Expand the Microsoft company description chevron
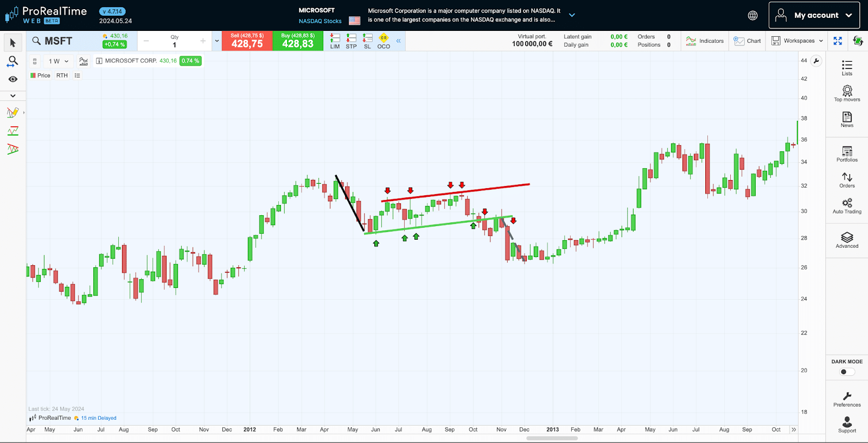Viewport: 868px width, 443px height. coord(572,15)
